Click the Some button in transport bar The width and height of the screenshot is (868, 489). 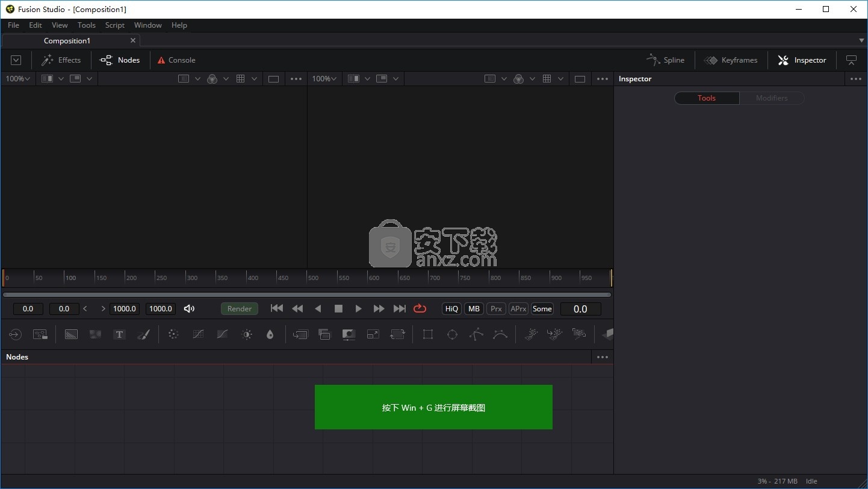tap(542, 309)
